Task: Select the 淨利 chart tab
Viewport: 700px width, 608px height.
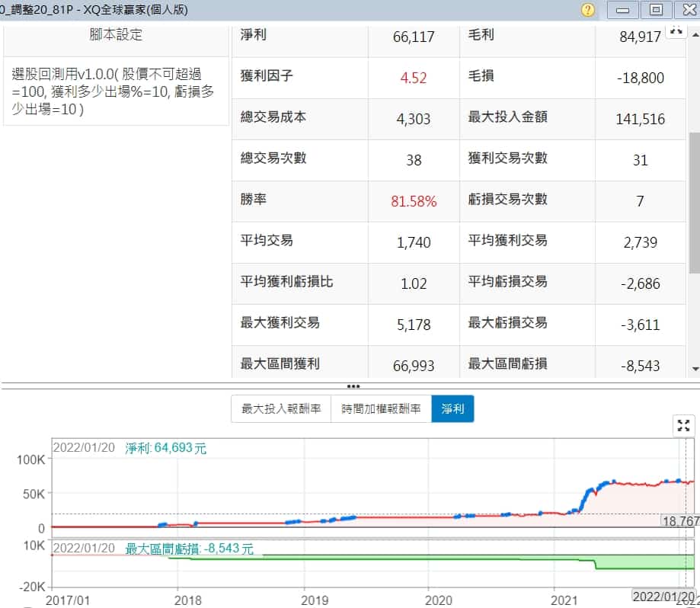Action: [452, 409]
